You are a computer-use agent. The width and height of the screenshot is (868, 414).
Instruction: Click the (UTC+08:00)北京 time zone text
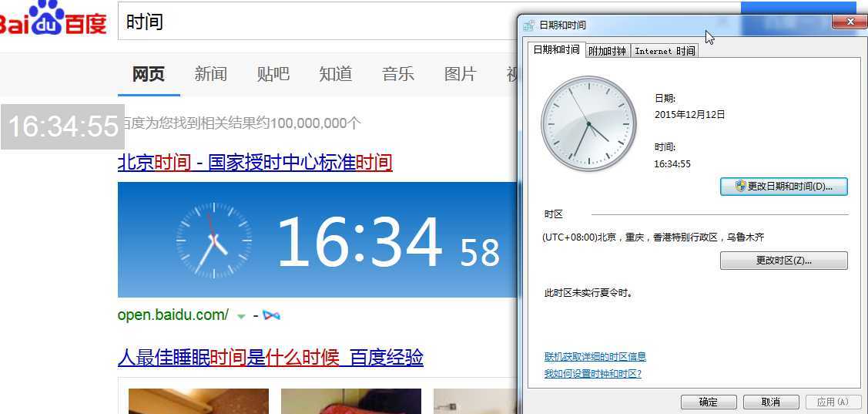654,237
